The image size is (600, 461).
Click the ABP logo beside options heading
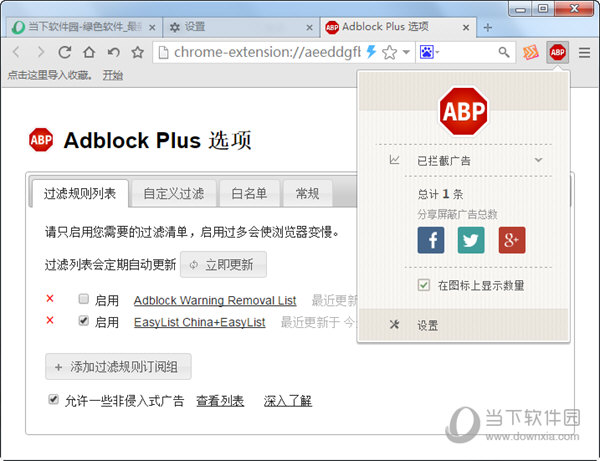point(41,140)
